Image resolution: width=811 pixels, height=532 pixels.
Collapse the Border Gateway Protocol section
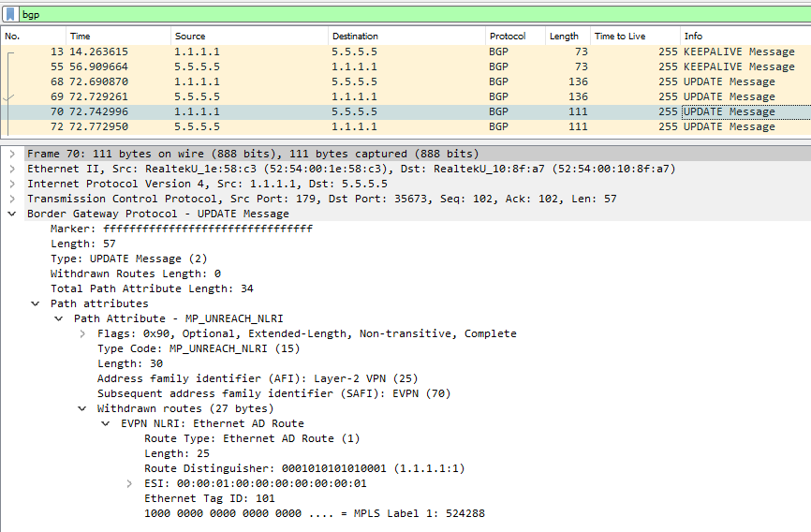coord(11,214)
